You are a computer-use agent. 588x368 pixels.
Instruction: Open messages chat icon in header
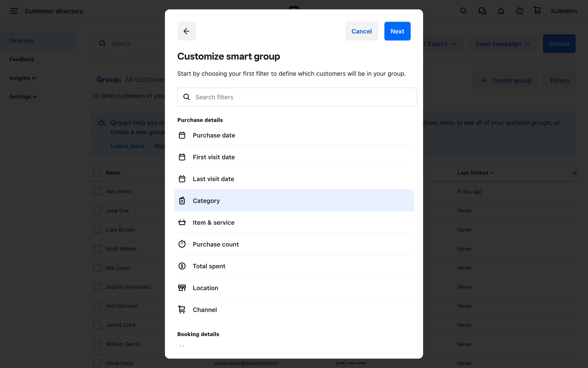click(x=482, y=11)
